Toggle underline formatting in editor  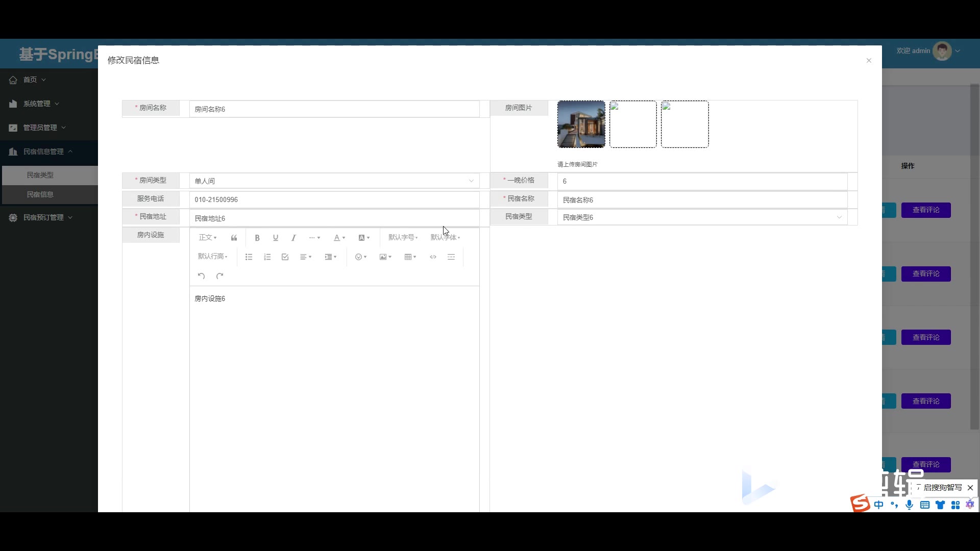pyautogui.click(x=276, y=238)
